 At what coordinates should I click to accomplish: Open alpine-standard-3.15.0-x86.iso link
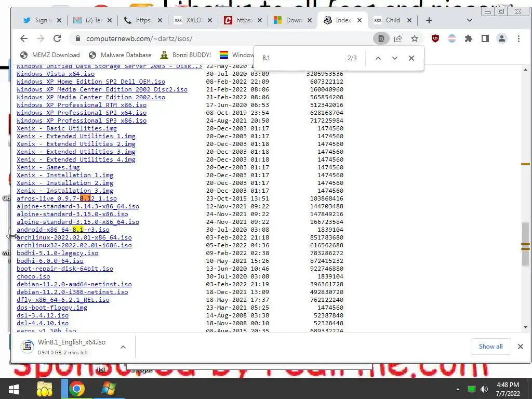click(x=72, y=214)
